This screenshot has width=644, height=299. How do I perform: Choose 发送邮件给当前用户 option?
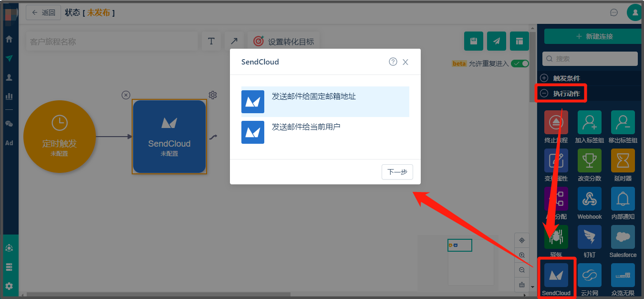point(325,132)
